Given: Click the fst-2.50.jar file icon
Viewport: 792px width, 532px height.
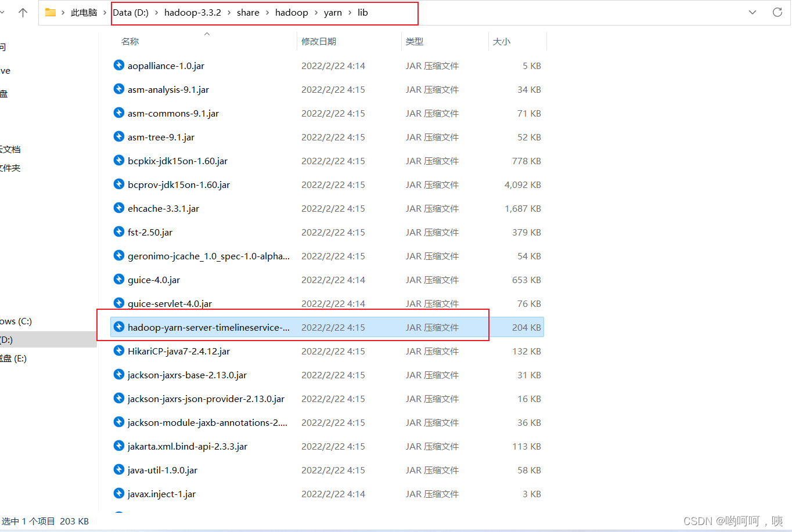Looking at the screenshot, I should click(x=119, y=231).
